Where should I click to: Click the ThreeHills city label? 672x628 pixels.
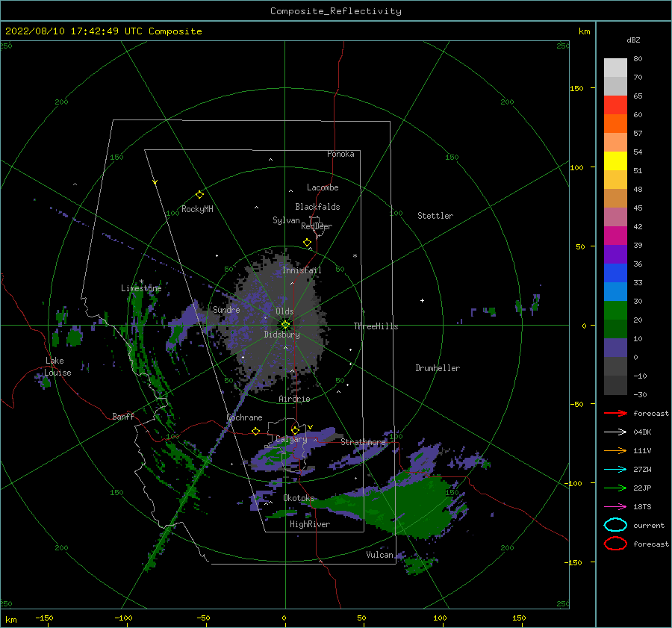[x=376, y=326]
